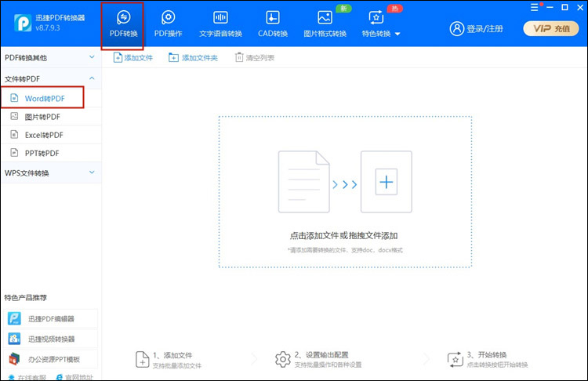Open 迅捷视频转换器 recommendation
This screenshot has width=588, height=381.
52,339
